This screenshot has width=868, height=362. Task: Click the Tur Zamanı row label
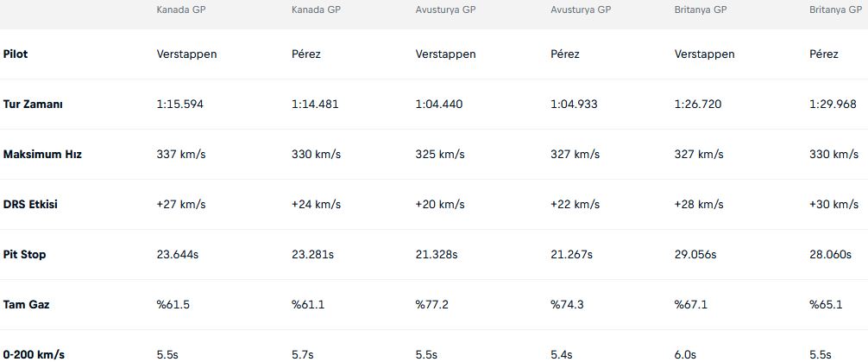tap(33, 105)
